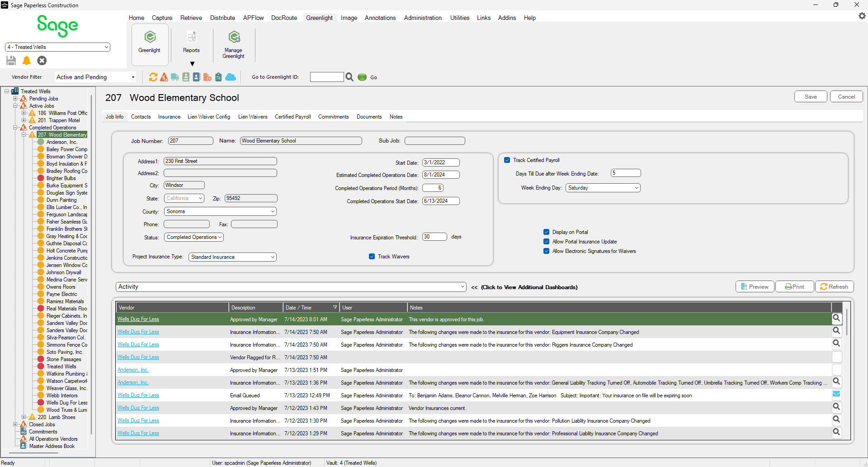
Task: Select 201 Trappen Motel job in tree
Action: click(x=59, y=120)
